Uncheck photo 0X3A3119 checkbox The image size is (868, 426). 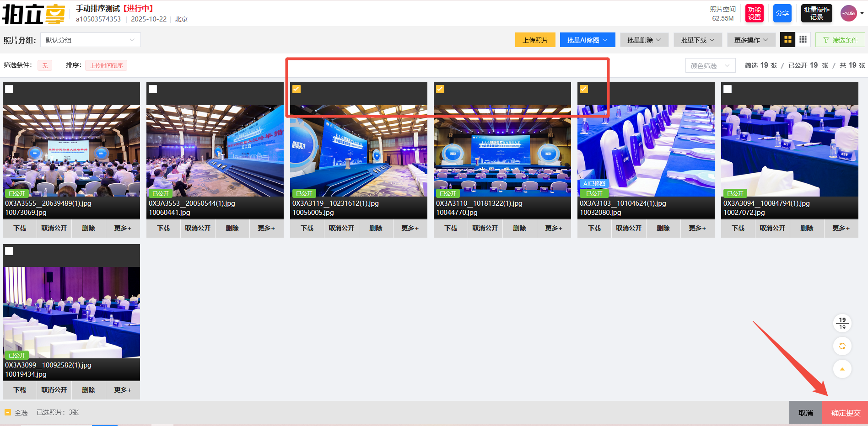tap(297, 89)
